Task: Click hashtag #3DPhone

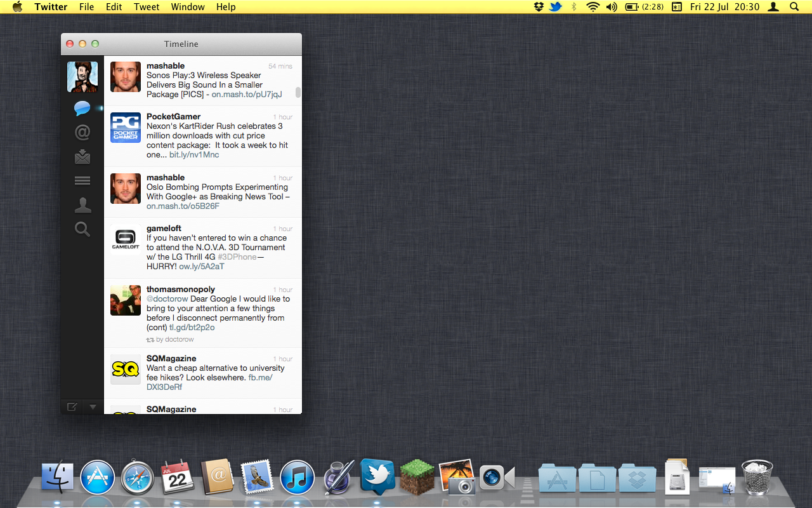Action: click(x=237, y=257)
